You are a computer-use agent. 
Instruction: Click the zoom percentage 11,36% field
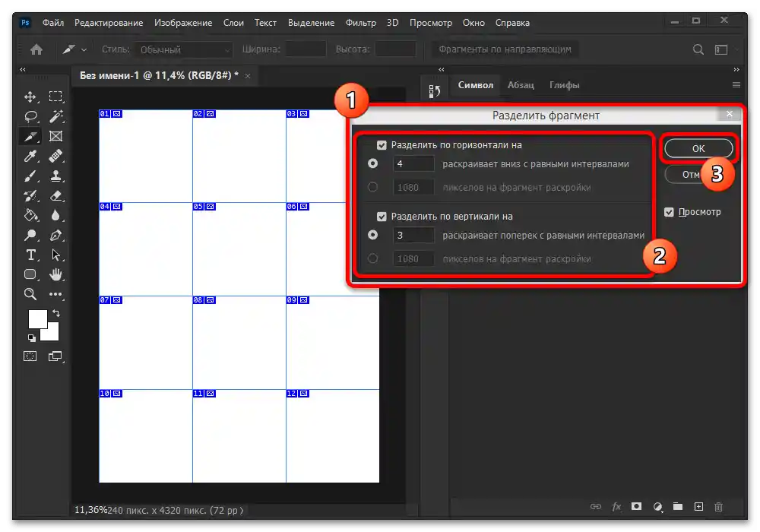[x=90, y=510]
